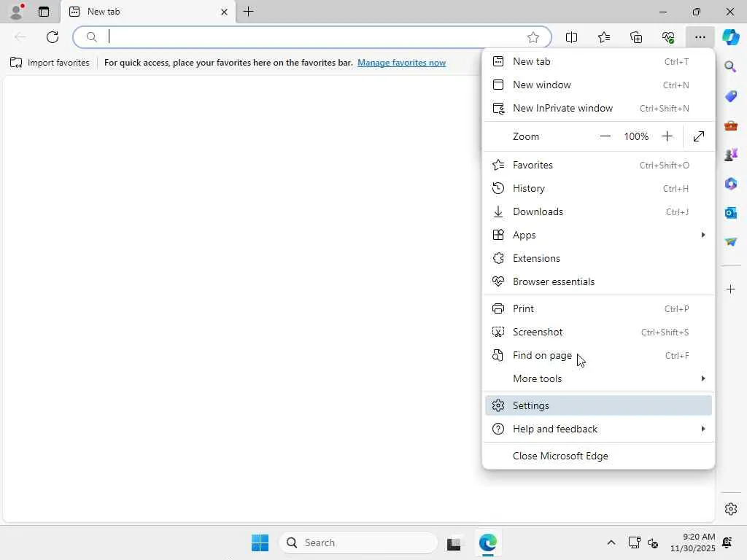Image resolution: width=747 pixels, height=560 pixels.
Task: Open the profile avatar menu
Action: 17,12
